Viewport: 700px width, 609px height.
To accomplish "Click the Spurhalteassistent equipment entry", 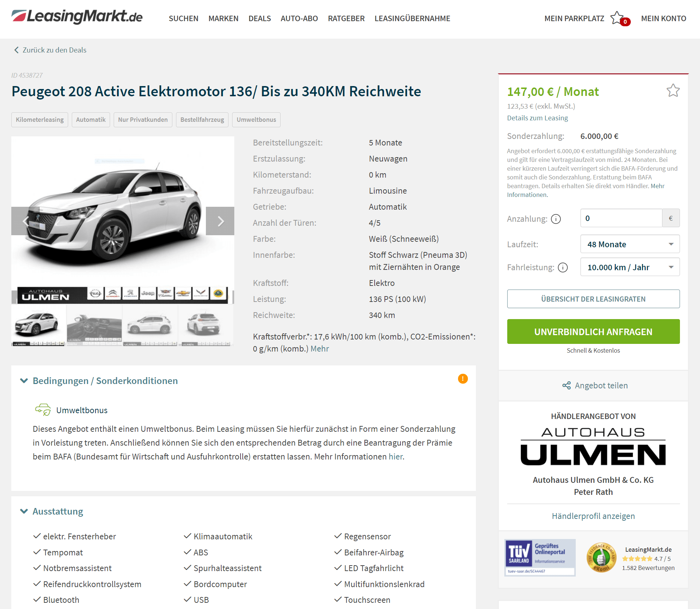I will pos(227,568).
